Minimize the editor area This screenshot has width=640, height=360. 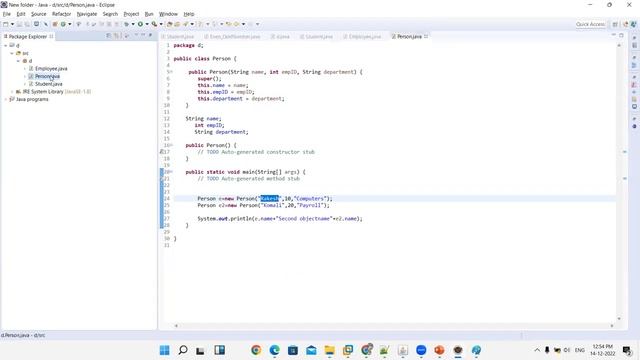coord(613,36)
